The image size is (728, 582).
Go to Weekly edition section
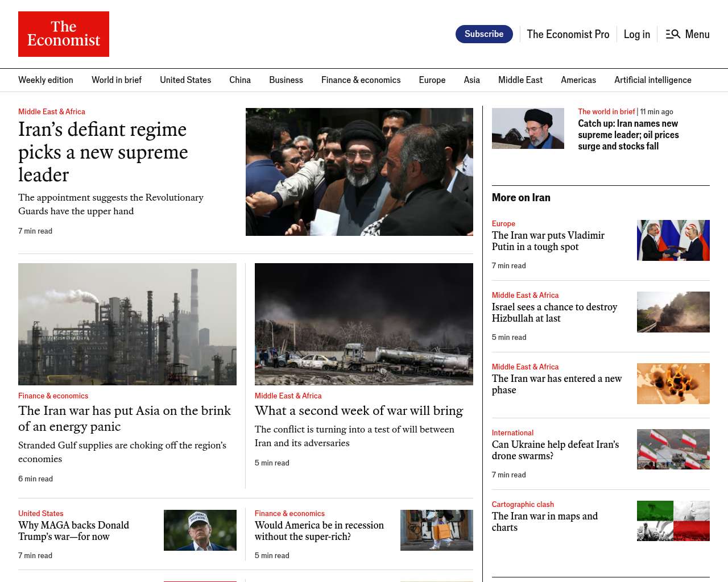[x=45, y=80]
